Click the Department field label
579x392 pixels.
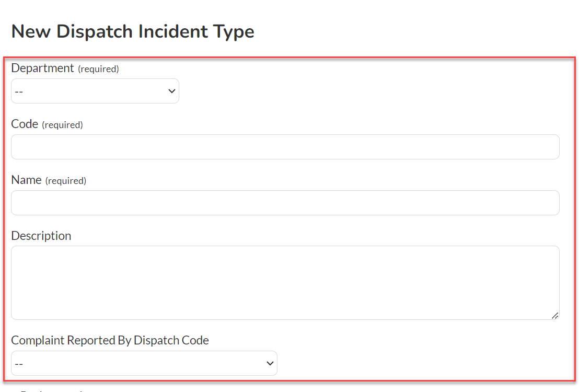click(x=42, y=68)
